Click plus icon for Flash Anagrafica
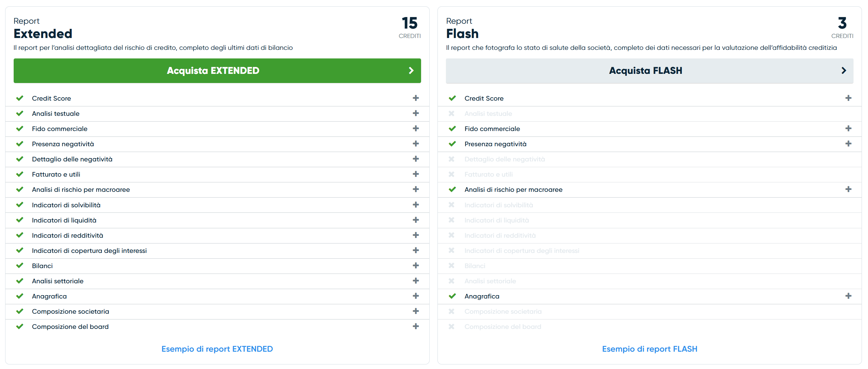868x369 pixels. click(x=848, y=296)
